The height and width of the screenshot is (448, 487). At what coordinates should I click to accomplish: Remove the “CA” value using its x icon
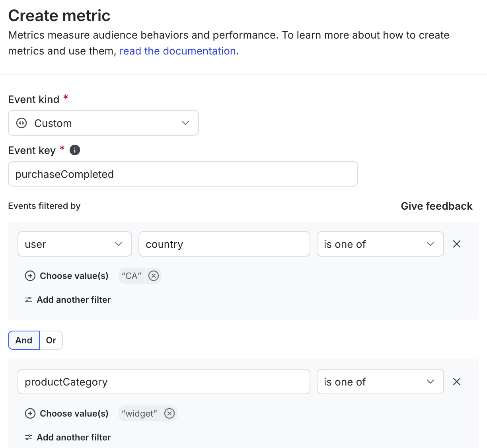click(x=154, y=276)
